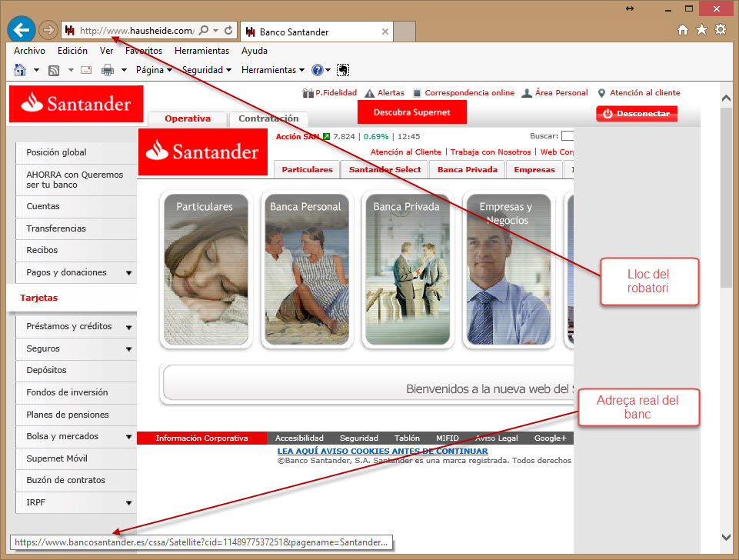Image resolution: width=739 pixels, height=560 pixels.
Task: Open Transferencias in sidebar
Action: click(x=76, y=228)
